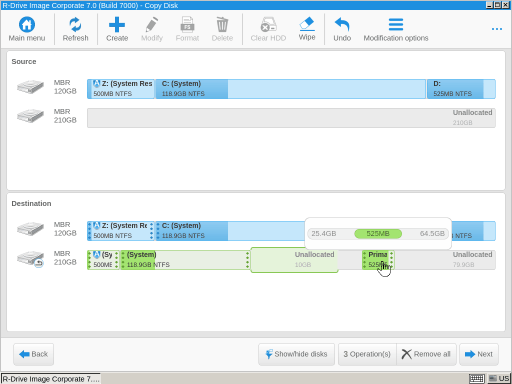Screen dimensions: 512x384
Task: Undo the last operation
Action: 342,29
